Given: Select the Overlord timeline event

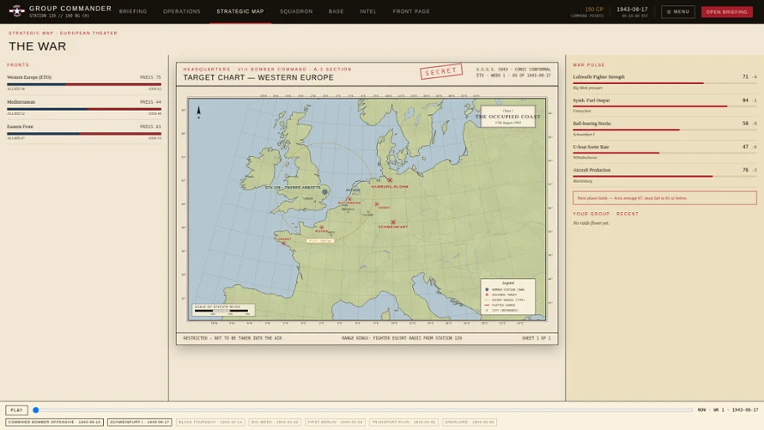Looking at the screenshot, I should point(470,422).
